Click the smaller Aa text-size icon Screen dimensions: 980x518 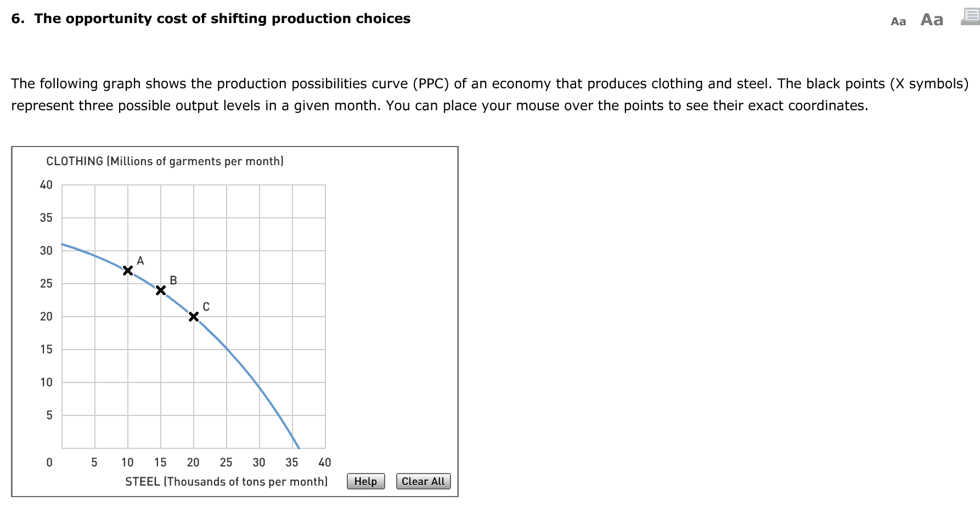[x=898, y=21]
